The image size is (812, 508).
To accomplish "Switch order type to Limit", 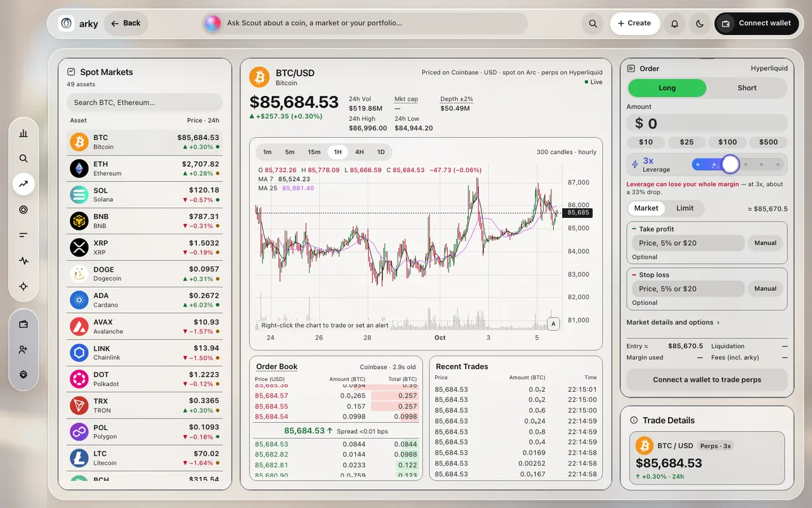I will click(684, 208).
